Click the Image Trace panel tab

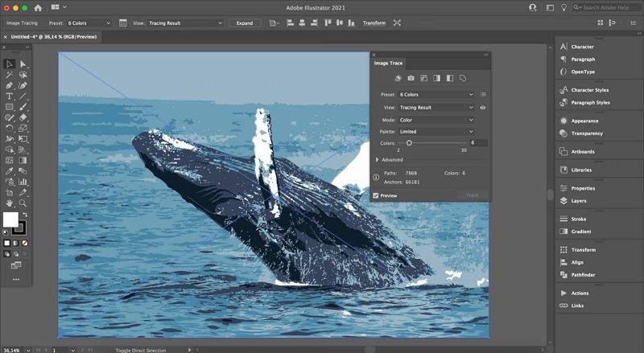click(389, 63)
